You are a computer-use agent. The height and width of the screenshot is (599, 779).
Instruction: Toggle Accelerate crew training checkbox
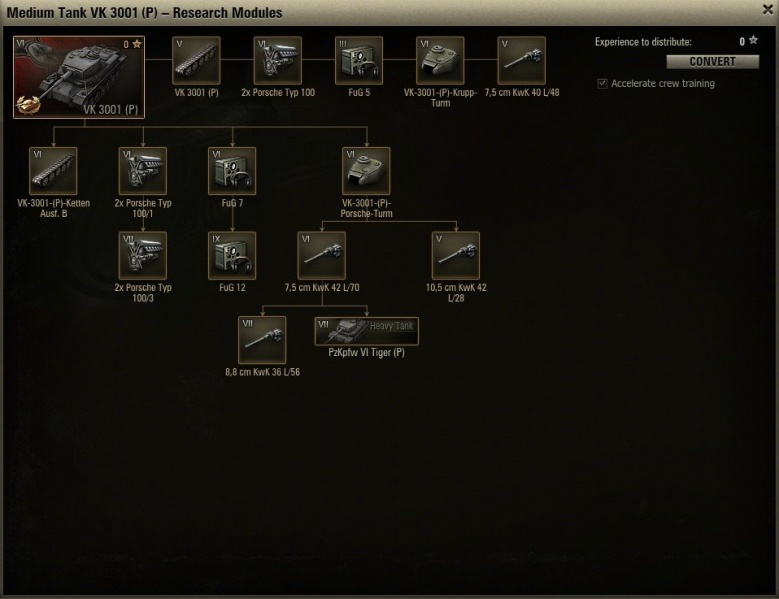(603, 83)
